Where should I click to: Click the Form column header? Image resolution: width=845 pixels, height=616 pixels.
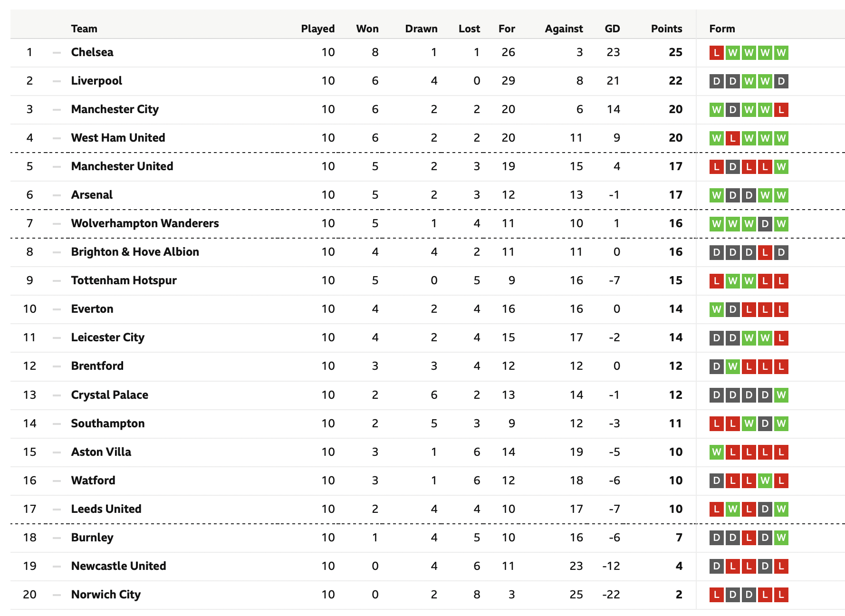[722, 29]
